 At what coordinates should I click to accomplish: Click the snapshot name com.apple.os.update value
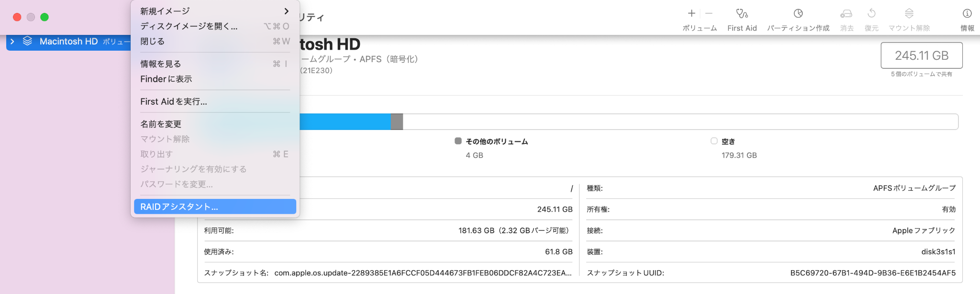[x=423, y=273]
